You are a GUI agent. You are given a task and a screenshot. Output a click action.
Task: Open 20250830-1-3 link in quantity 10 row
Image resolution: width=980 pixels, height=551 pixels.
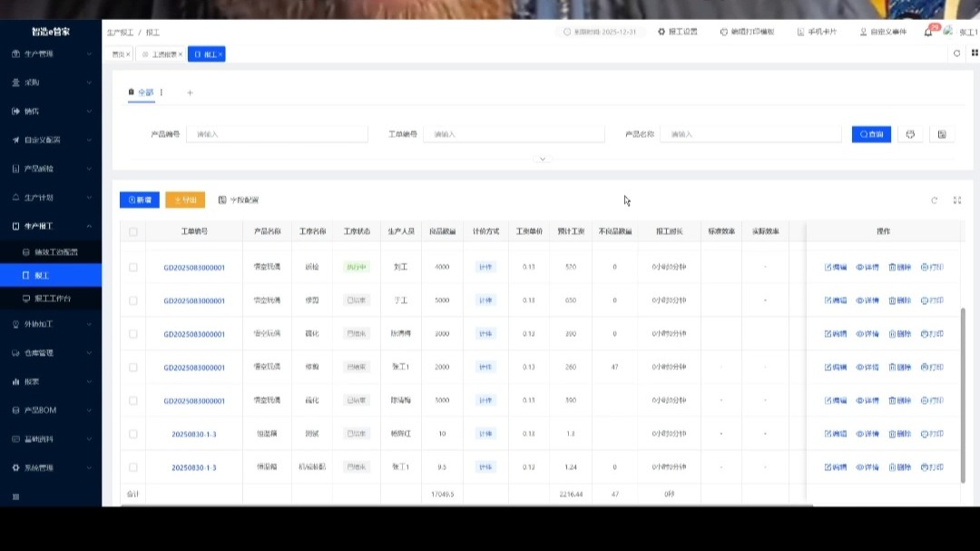[x=194, y=434]
